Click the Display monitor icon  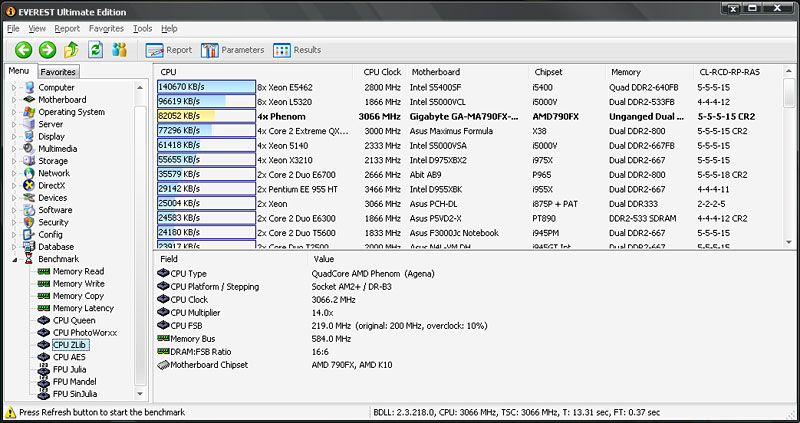[30, 136]
